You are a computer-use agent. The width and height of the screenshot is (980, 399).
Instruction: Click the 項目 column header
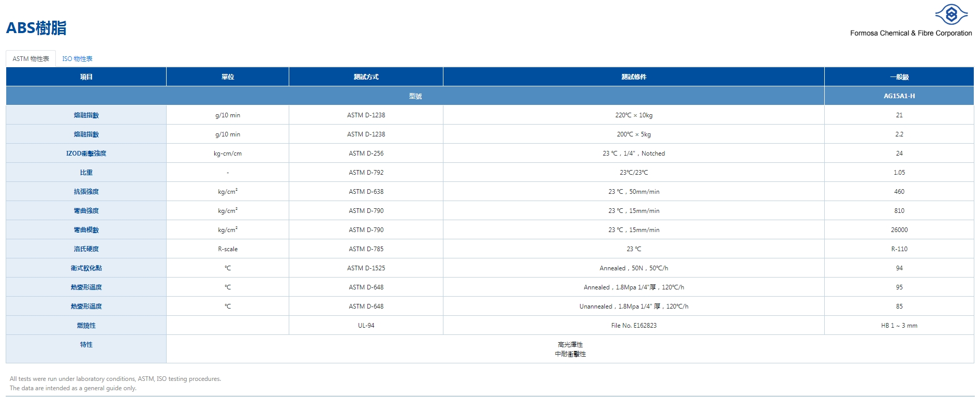tap(86, 77)
